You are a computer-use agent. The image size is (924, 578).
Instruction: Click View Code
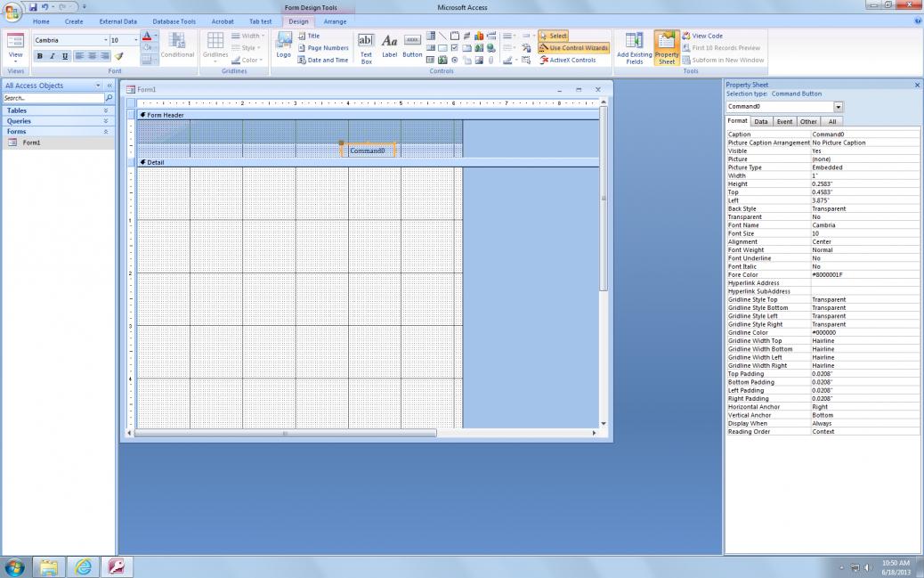702,36
